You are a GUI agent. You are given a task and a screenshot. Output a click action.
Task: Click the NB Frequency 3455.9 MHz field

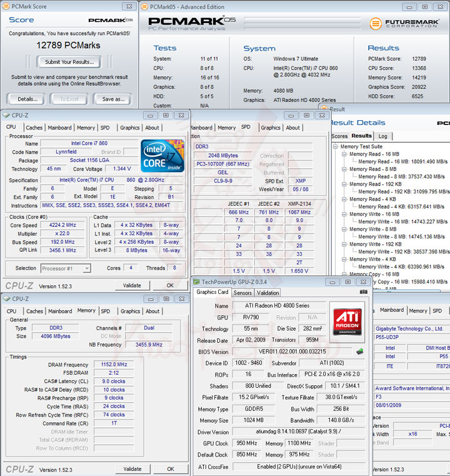149,345
